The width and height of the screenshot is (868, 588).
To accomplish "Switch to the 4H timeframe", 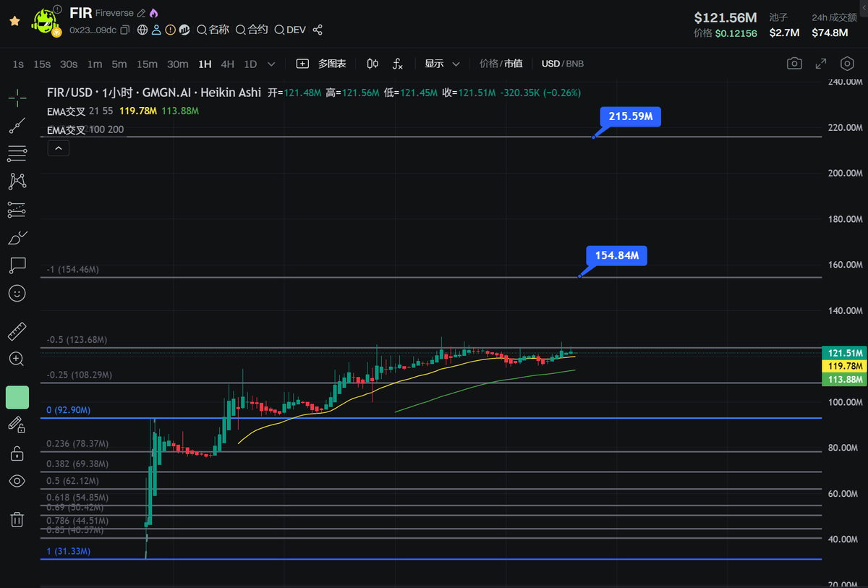I will click(x=227, y=64).
